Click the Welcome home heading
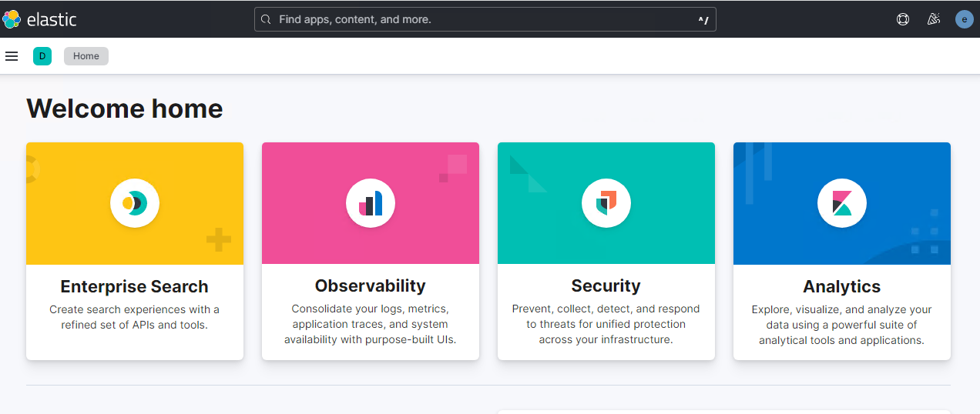 [125, 109]
